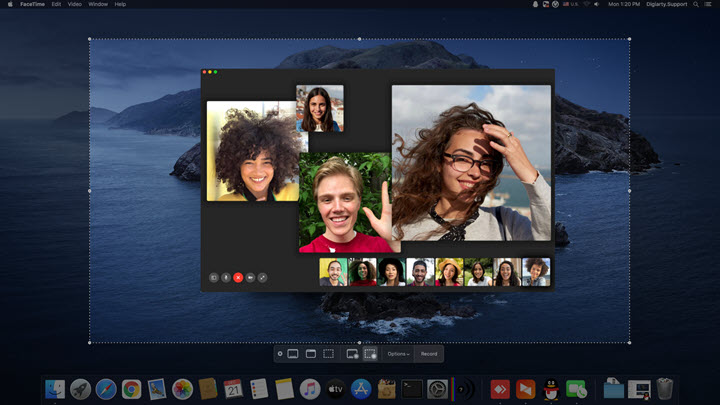Mute the microphone in FaceTime
Image resolution: width=720 pixels, height=405 pixels.
point(226,277)
